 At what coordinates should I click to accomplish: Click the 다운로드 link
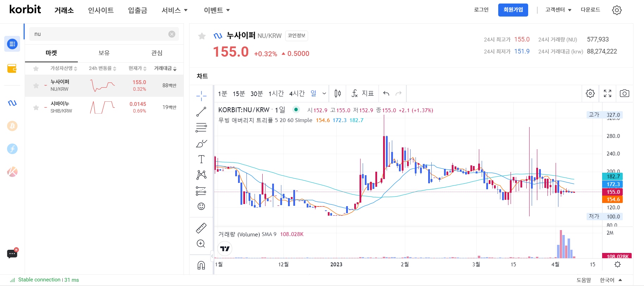tap(590, 10)
